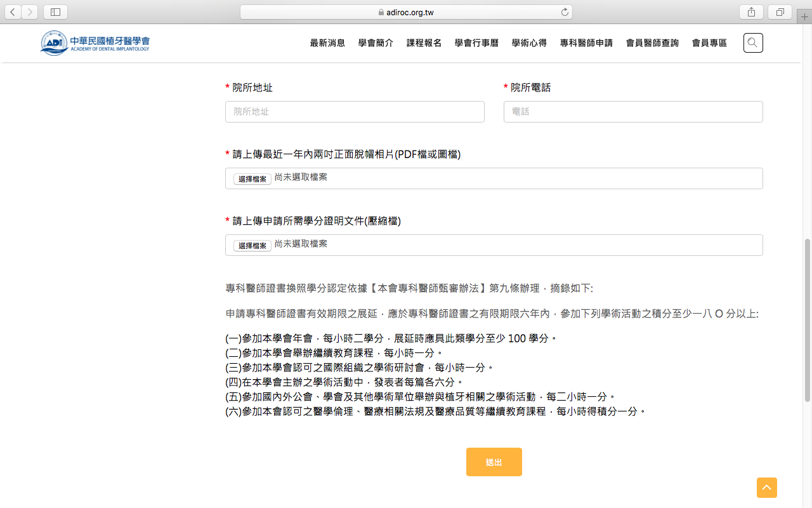Screen dimensions: 812x508
Task: Open the 學會簡介 menu item
Action: pos(376,43)
